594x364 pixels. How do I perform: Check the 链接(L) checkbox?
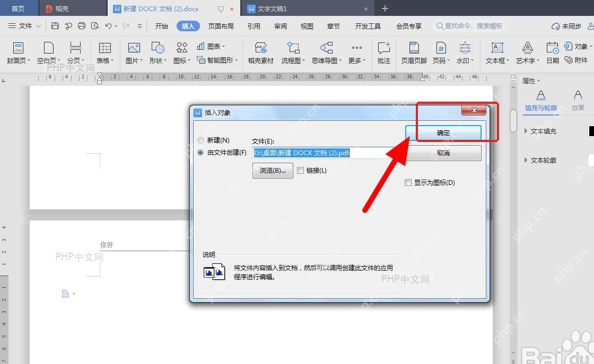point(300,170)
